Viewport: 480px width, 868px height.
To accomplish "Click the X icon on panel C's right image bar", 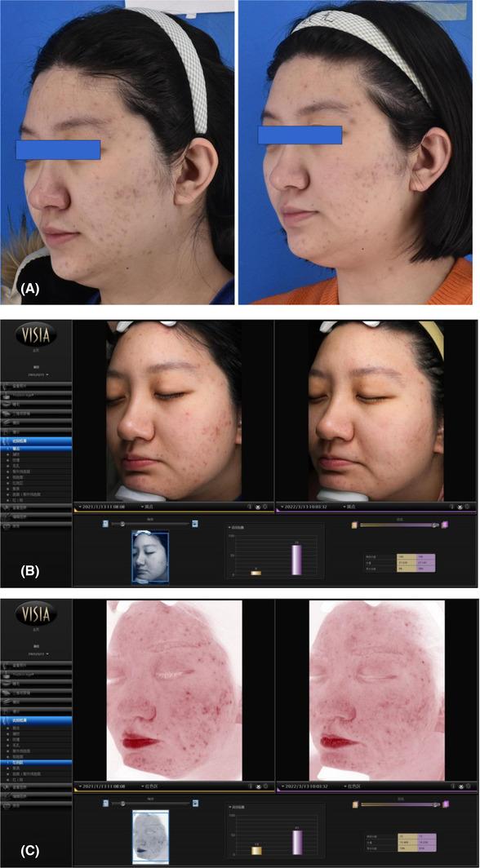I will 460,786.
